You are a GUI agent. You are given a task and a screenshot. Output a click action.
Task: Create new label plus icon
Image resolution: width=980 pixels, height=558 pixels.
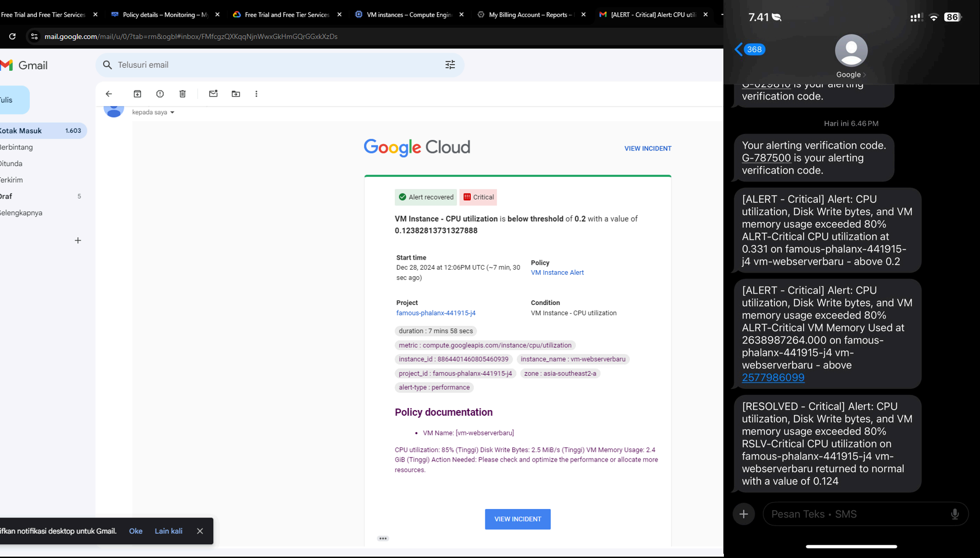[x=78, y=240]
